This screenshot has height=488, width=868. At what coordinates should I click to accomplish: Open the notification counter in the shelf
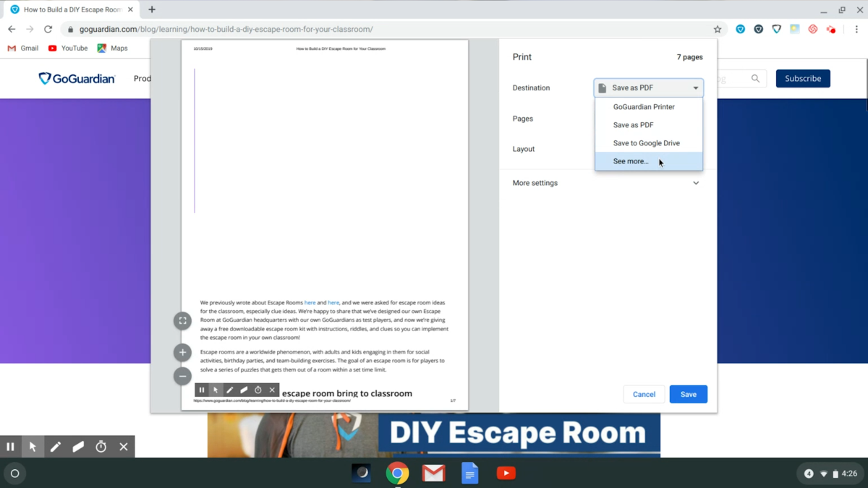pyautogui.click(x=809, y=474)
